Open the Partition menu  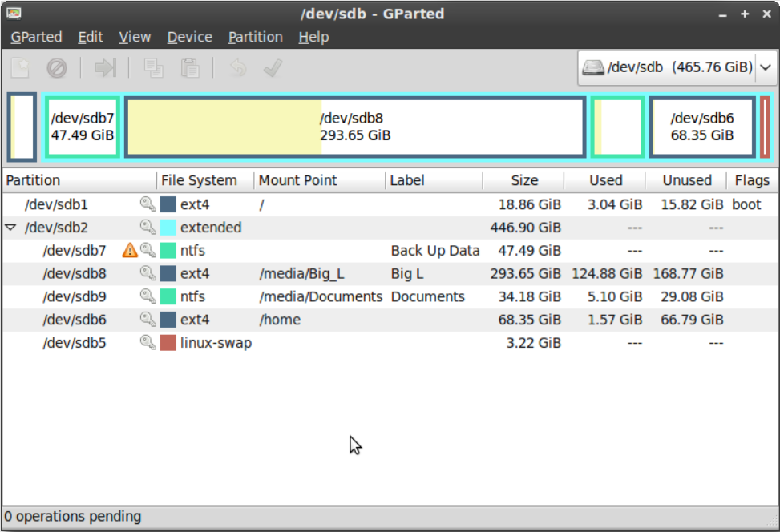point(255,37)
